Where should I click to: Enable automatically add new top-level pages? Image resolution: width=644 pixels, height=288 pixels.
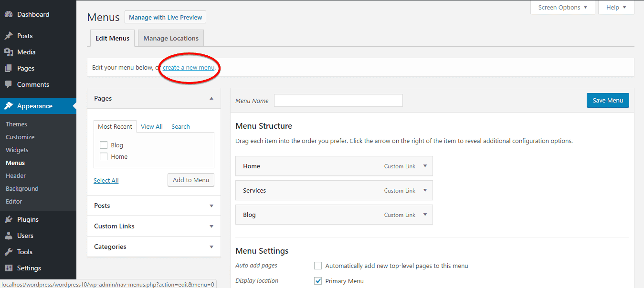[x=318, y=266]
